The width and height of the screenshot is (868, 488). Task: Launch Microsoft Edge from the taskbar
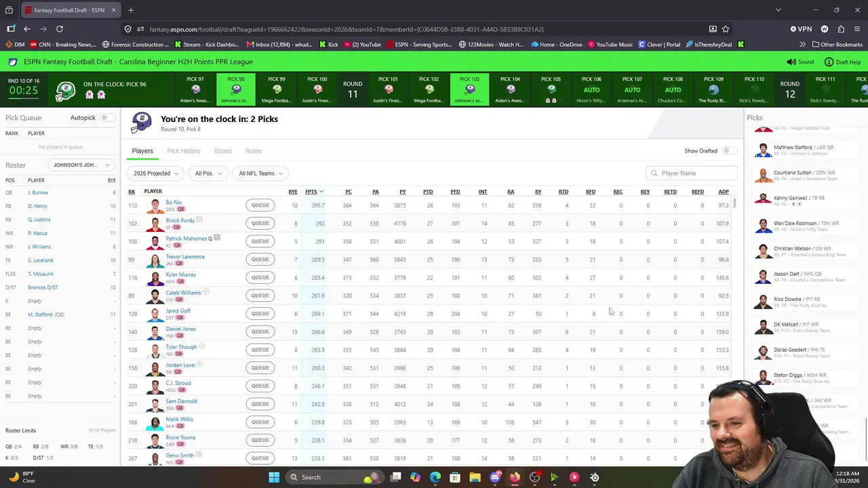click(x=435, y=477)
